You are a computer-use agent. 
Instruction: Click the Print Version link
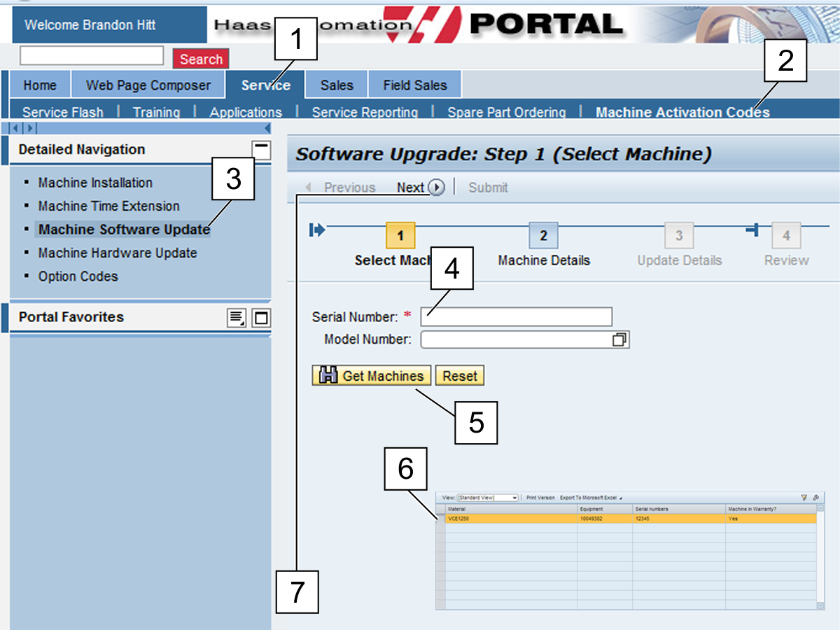540,498
